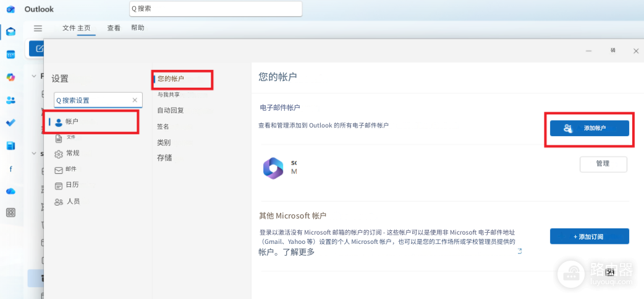Open To Do checkmark app icon
The height and width of the screenshot is (299, 644).
tap(11, 123)
